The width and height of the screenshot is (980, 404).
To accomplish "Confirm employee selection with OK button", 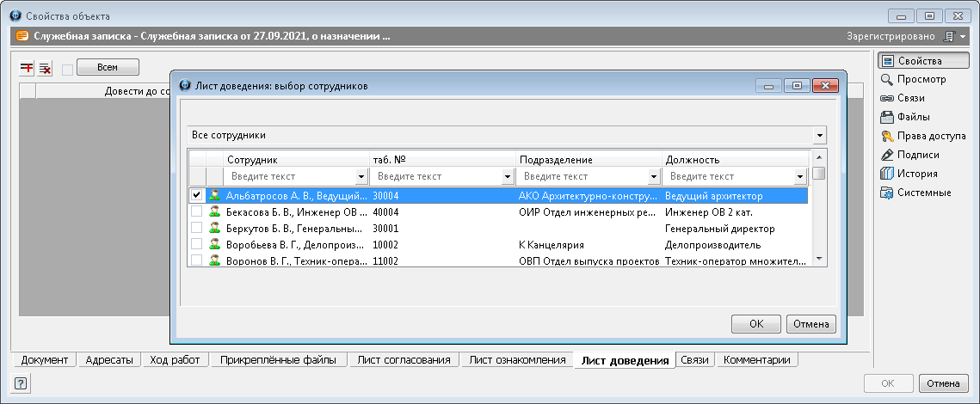I will pyautogui.click(x=755, y=324).
